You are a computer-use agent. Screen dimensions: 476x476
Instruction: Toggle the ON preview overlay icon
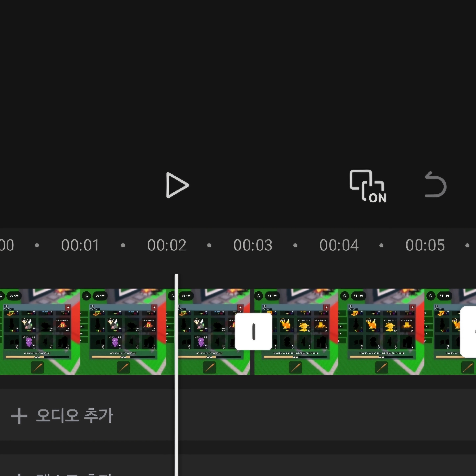(x=368, y=186)
